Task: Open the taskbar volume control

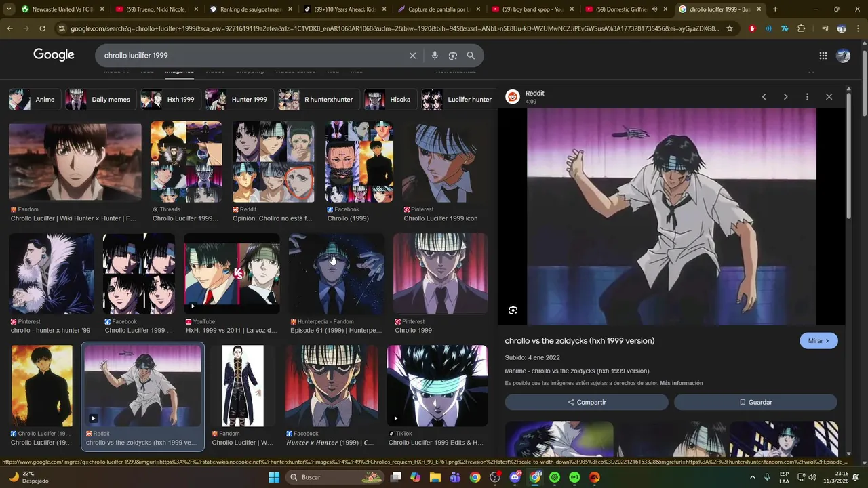Action: click(x=812, y=477)
